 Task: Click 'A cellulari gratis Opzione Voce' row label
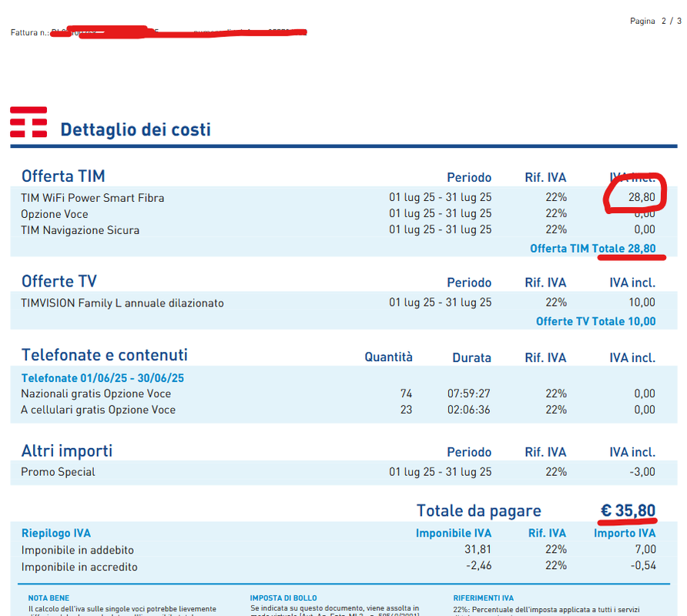pos(98,410)
